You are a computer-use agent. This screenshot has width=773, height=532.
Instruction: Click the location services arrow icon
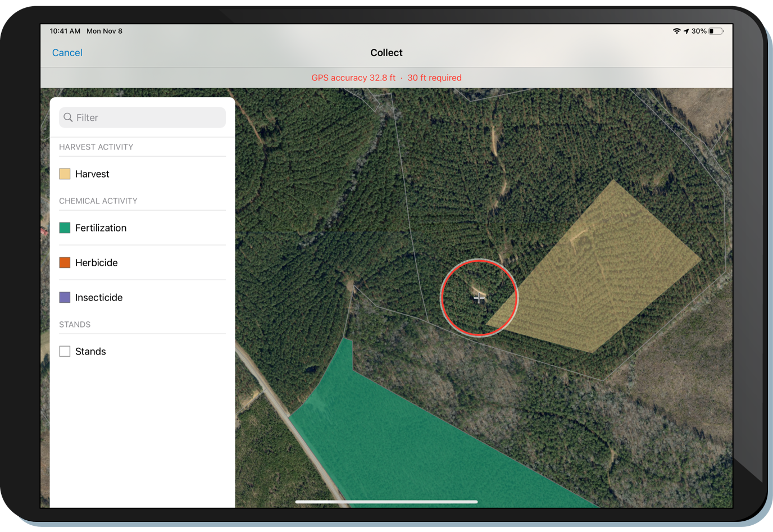686,31
